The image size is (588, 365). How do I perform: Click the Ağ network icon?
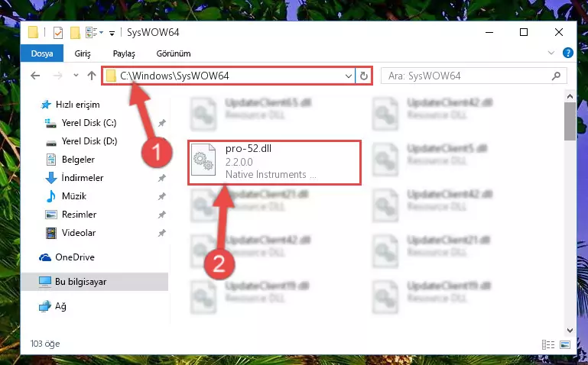click(x=45, y=306)
